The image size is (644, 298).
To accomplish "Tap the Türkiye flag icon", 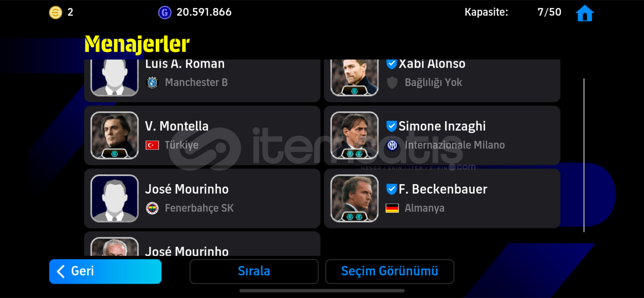I will pos(152,145).
